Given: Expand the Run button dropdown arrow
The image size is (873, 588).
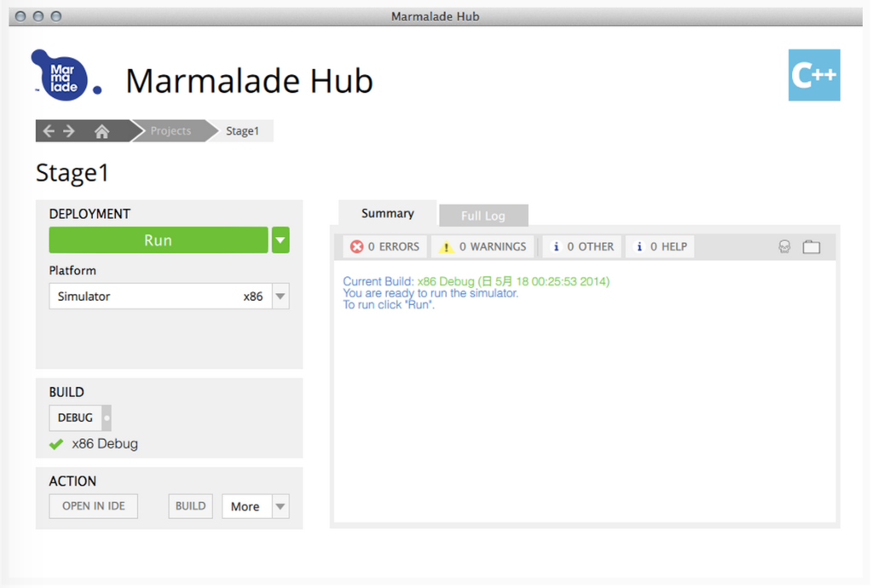Looking at the screenshot, I should [280, 240].
